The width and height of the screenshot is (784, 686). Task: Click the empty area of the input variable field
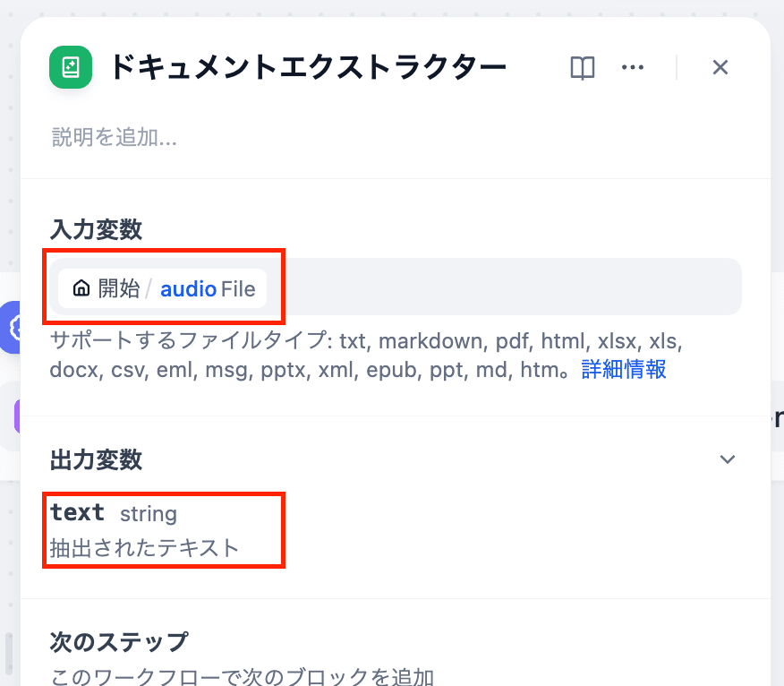[x=501, y=288]
